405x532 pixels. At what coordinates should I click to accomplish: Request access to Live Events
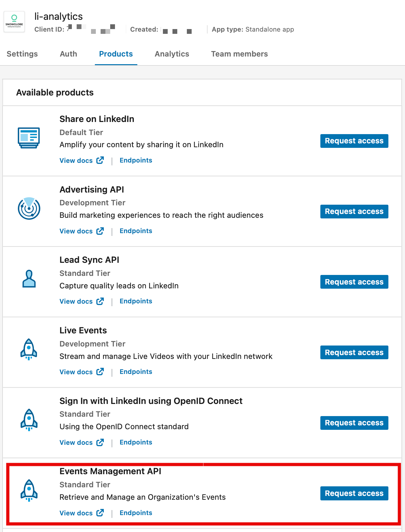click(354, 353)
